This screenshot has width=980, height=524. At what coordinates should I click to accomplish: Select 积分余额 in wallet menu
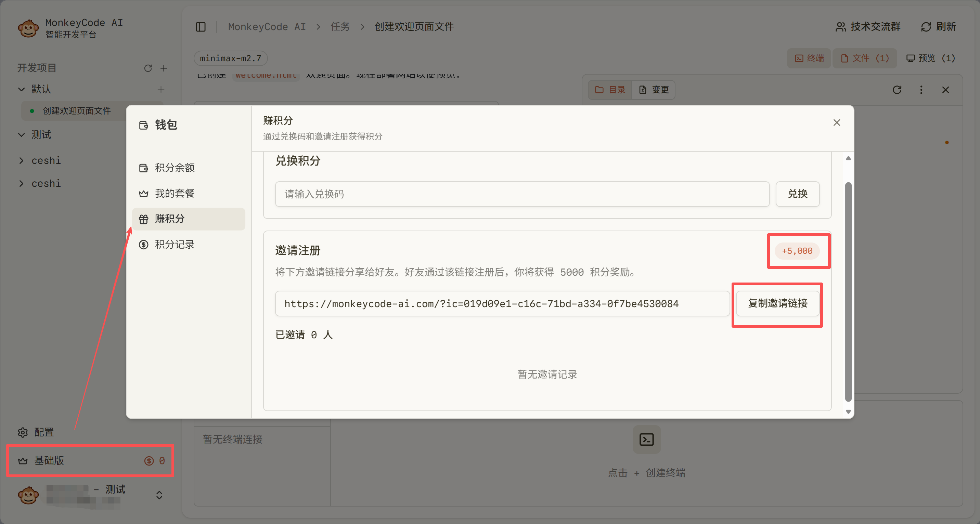tap(175, 168)
